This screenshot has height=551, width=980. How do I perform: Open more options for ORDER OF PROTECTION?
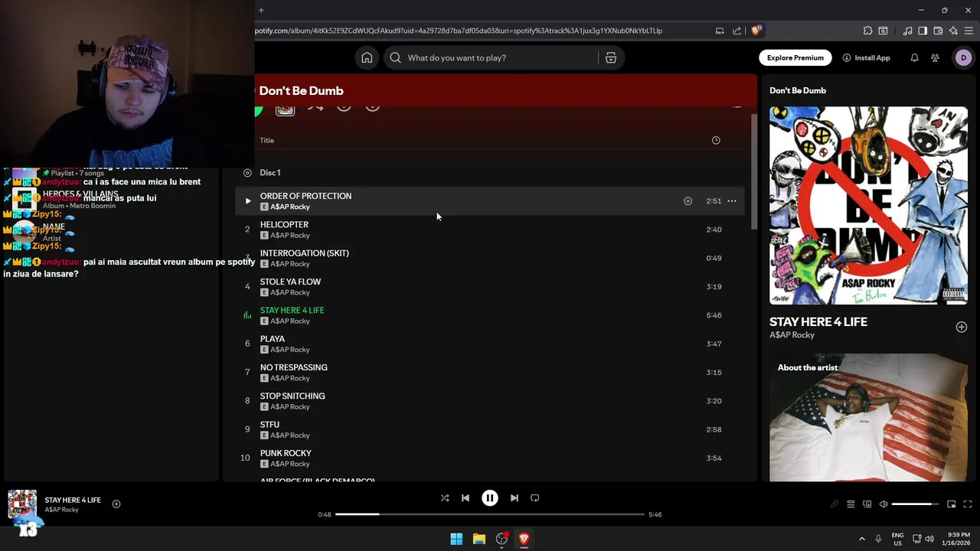(732, 201)
